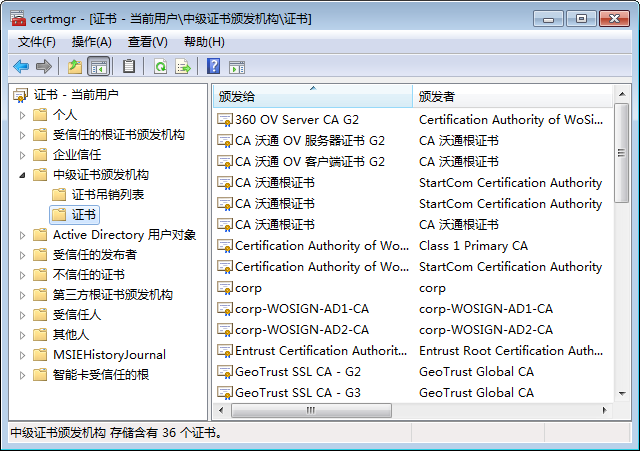Screen dimensions: 640x451
Task: Select the corp-WOSIGN-AD2-CA certificate name
Action: 302,330
